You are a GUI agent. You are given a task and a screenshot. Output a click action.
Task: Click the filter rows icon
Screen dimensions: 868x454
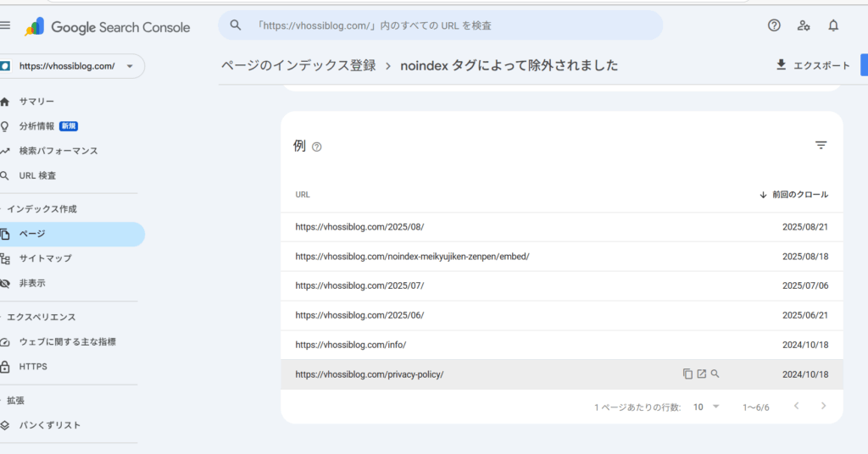coord(821,146)
